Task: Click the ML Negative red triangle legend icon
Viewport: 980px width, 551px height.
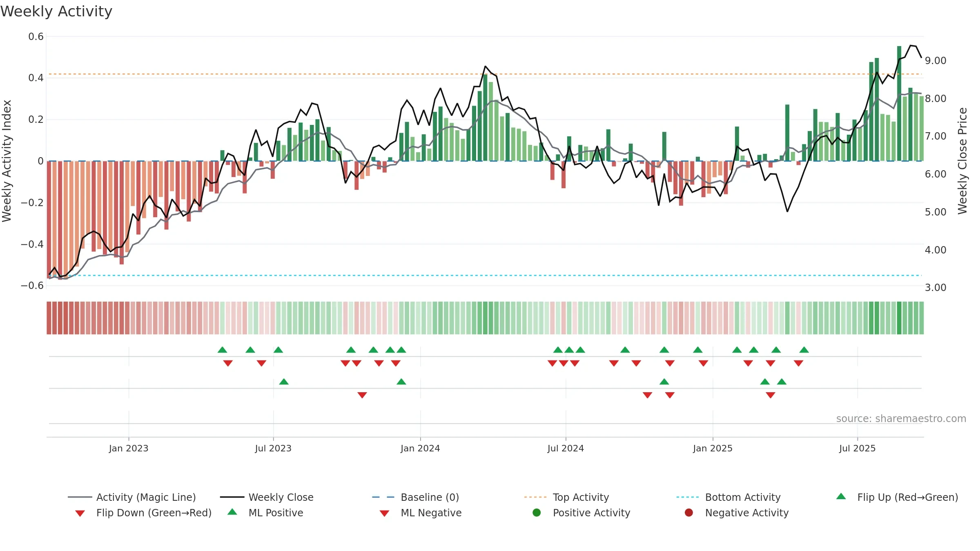Action: coord(384,513)
